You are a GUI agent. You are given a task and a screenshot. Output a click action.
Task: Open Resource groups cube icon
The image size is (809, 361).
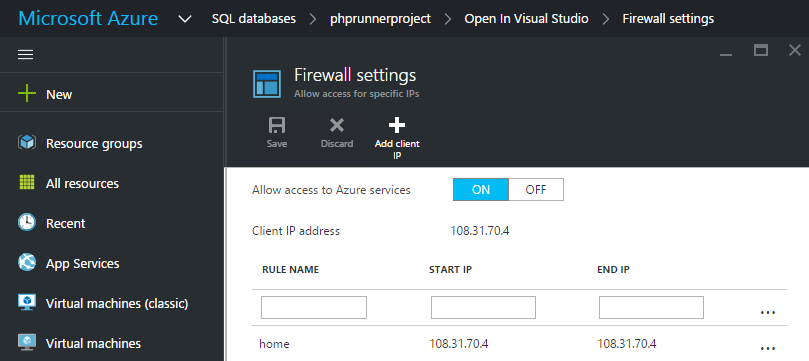[26, 143]
